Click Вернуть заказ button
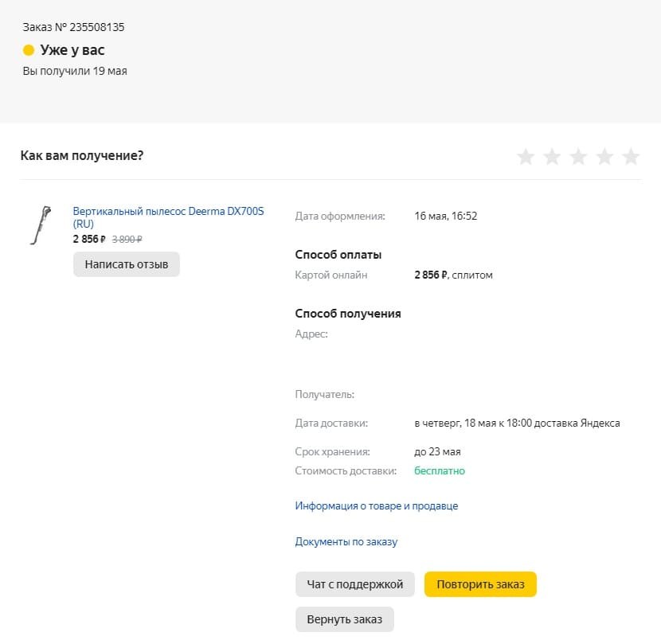The height and width of the screenshot is (644, 661). [x=344, y=619]
